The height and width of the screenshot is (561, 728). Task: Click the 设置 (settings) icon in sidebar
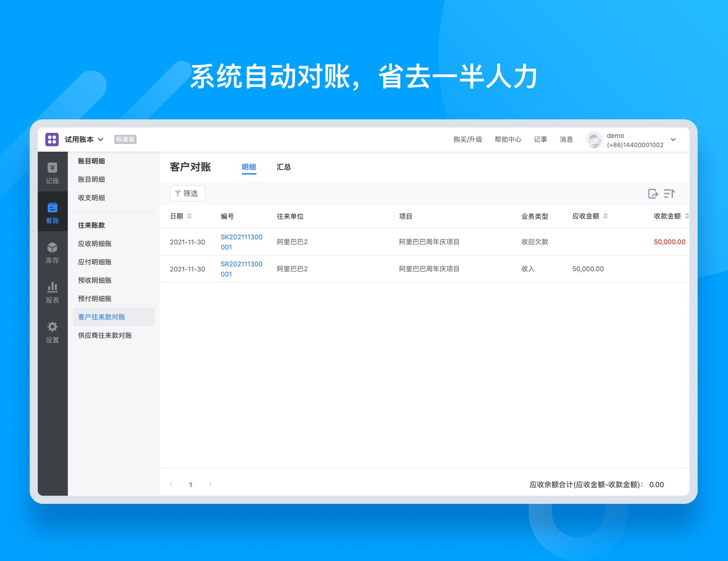coord(53,327)
